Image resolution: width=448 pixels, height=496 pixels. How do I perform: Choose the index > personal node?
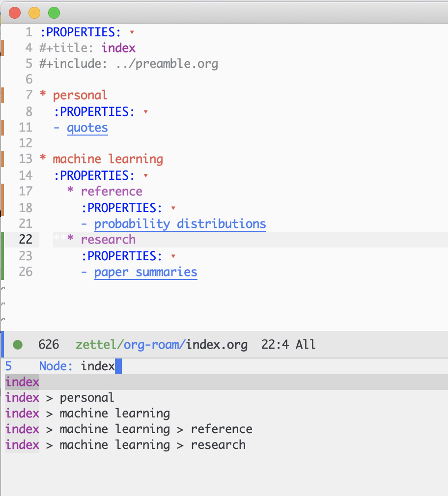point(59,397)
